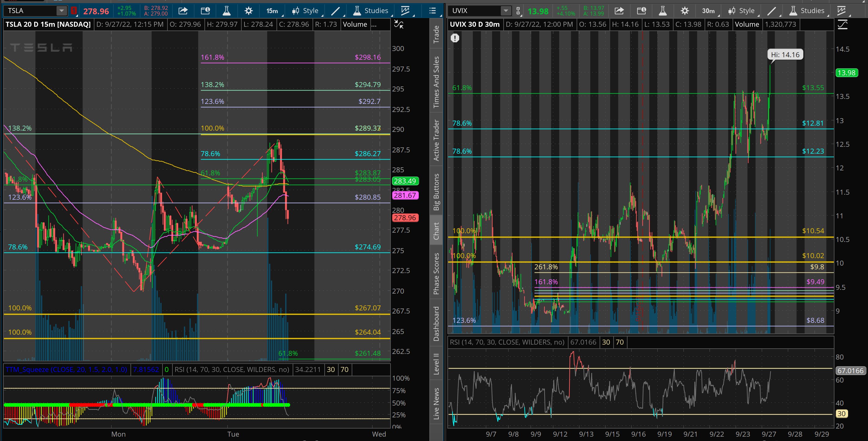The image size is (868, 441).
Task: Click the TSLA flask analysis icon
Action: coord(227,11)
